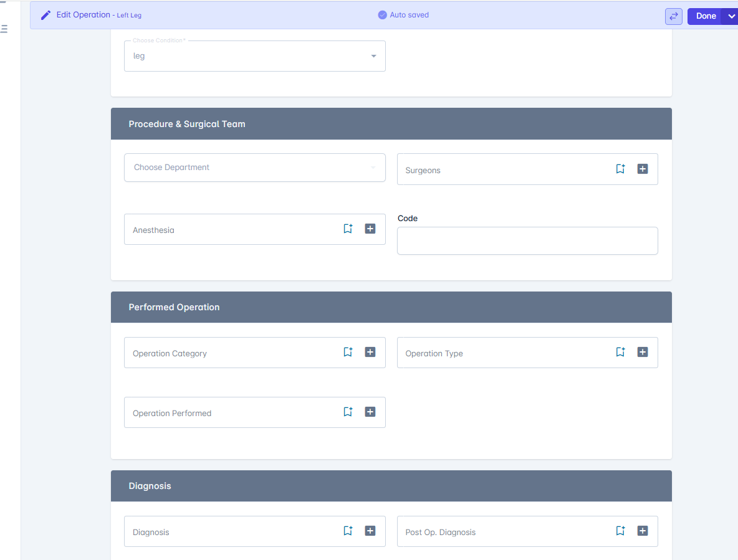The width and height of the screenshot is (738, 560).
Task: Click the Left Leg subtitle text
Action: (x=129, y=16)
